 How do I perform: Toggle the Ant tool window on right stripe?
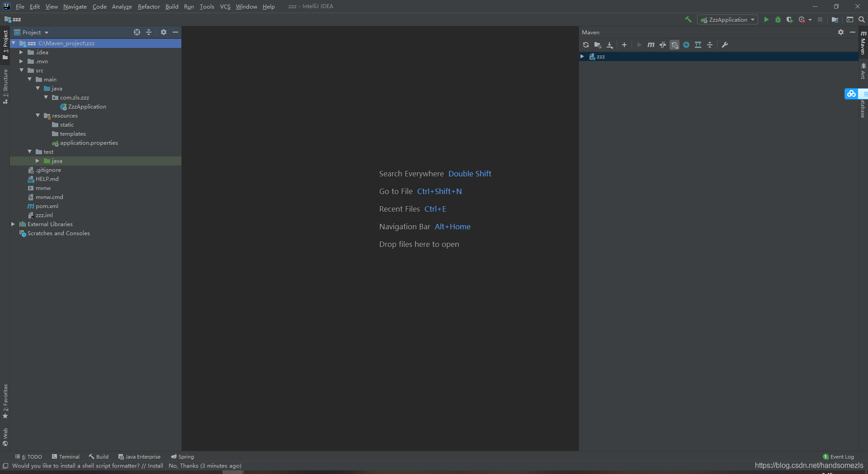click(x=863, y=71)
